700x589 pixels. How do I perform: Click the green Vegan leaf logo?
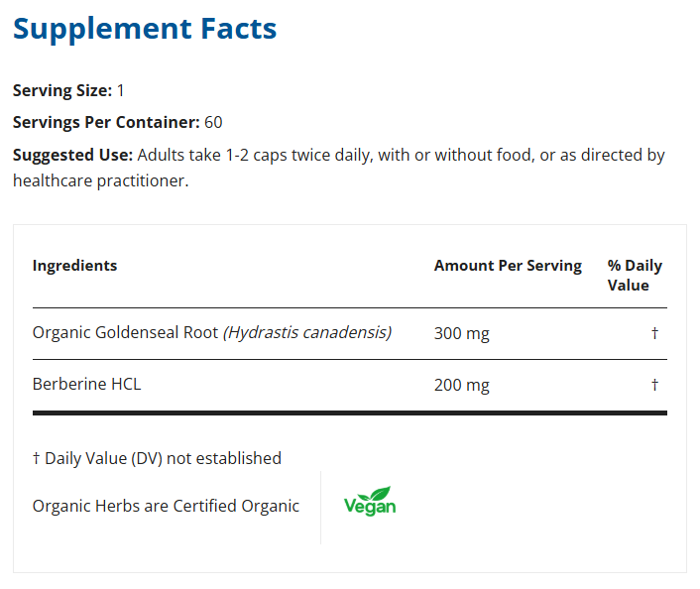[370, 501]
